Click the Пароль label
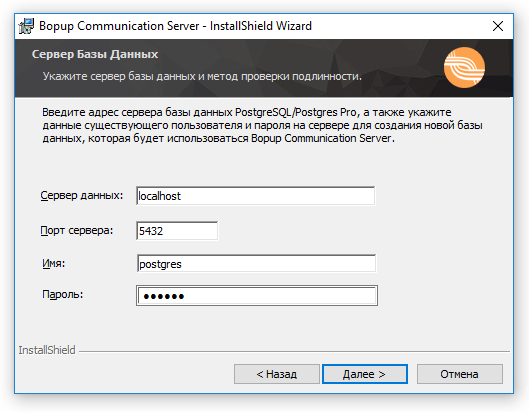Viewport: 529px width, 412px height. point(62,295)
